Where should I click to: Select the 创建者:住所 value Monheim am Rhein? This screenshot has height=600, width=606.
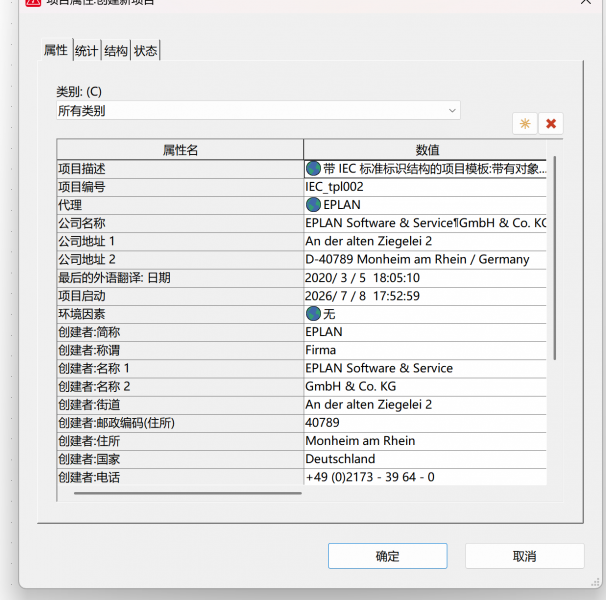(x=425, y=441)
